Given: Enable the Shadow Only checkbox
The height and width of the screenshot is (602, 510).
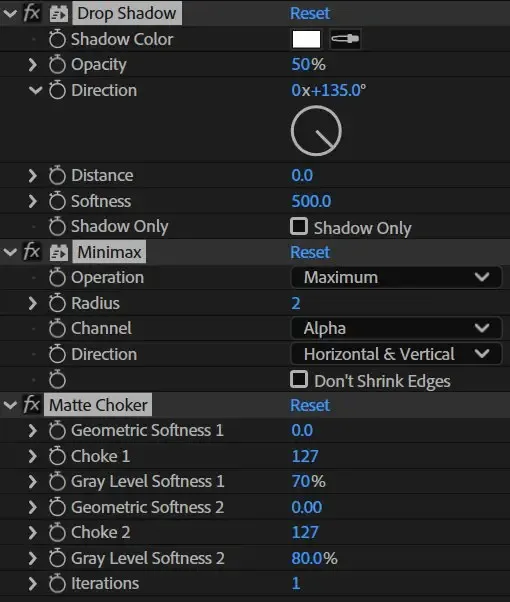Looking at the screenshot, I should coord(299,227).
